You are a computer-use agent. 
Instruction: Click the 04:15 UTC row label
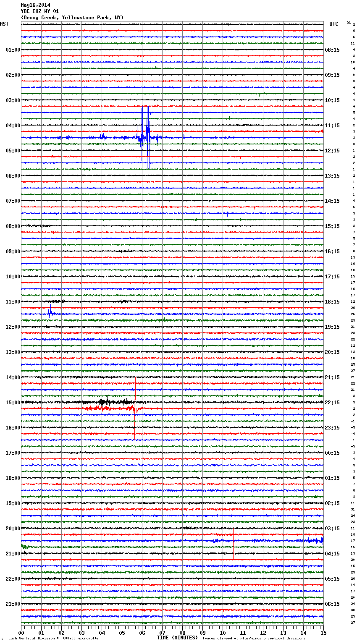(332, 553)
